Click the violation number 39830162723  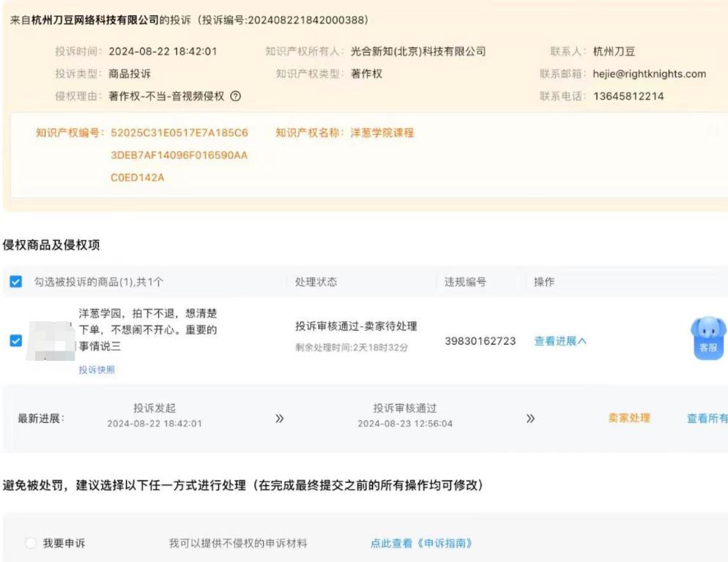pyautogui.click(x=480, y=341)
